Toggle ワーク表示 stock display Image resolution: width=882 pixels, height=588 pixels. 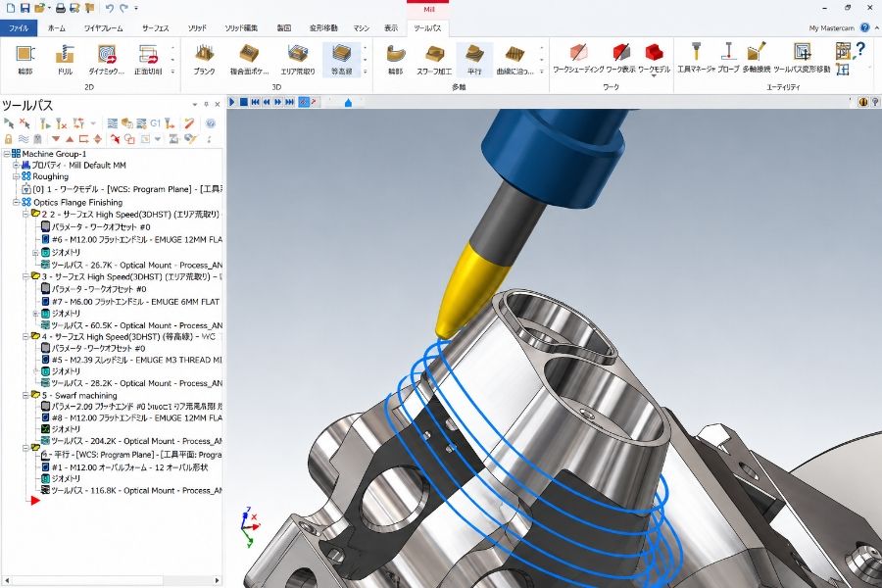tap(620, 58)
